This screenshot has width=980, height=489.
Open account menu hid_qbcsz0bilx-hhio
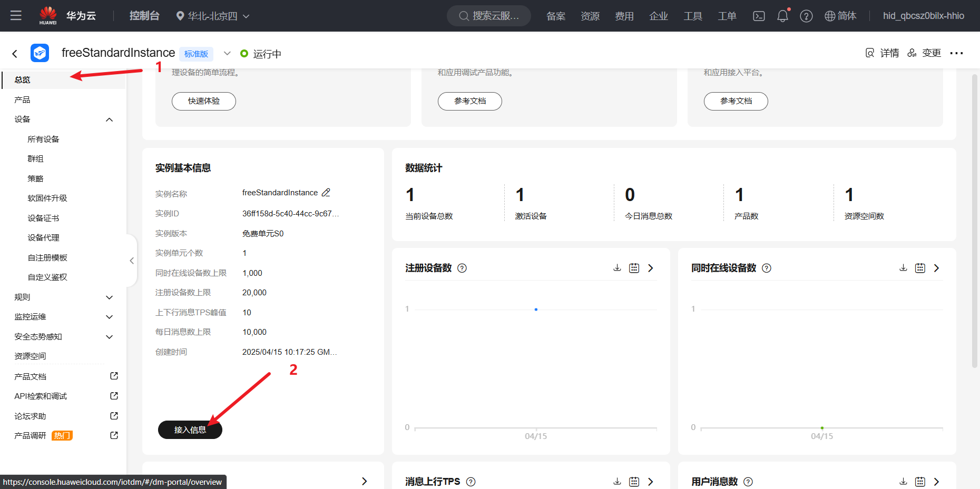click(924, 16)
